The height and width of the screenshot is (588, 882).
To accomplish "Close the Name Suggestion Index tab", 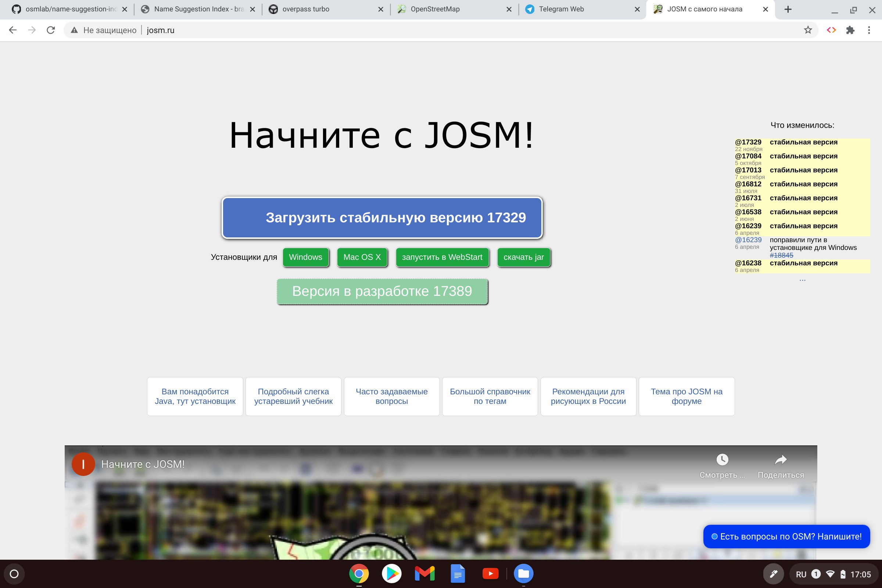I will tap(252, 10).
